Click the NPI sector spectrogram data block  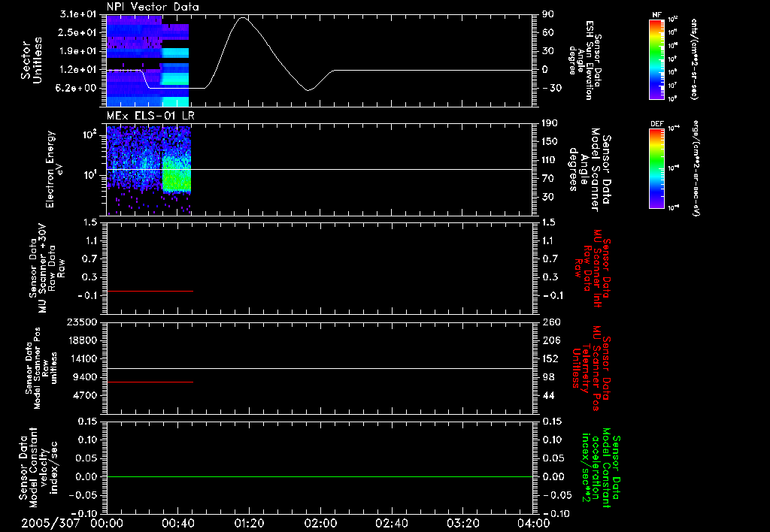147,61
